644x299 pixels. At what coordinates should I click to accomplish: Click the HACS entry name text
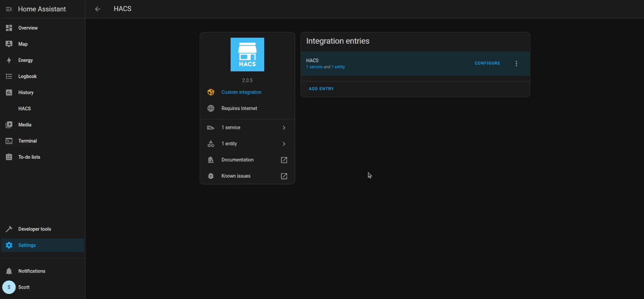(312, 60)
